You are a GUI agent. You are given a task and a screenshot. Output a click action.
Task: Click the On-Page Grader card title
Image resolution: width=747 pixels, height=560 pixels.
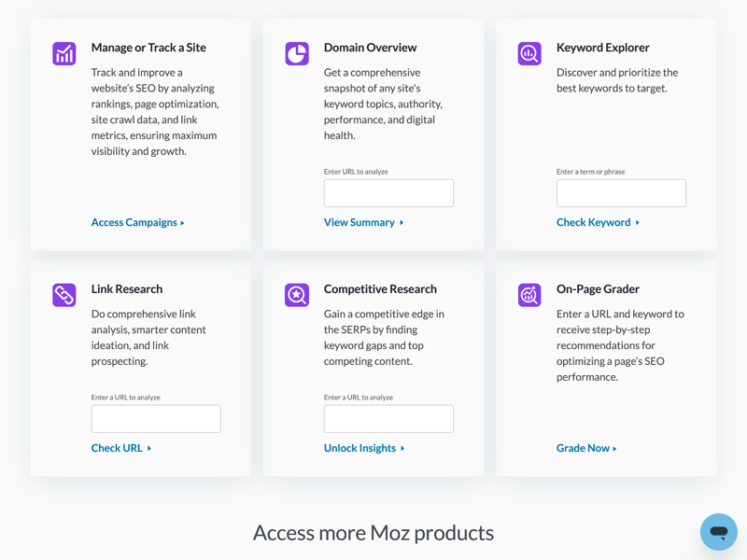click(x=598, y=289)
